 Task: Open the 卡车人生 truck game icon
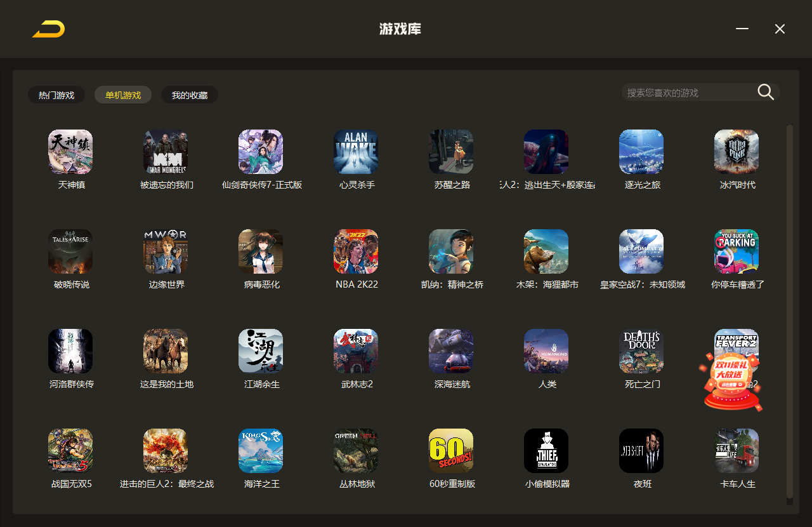click(737, 451)
